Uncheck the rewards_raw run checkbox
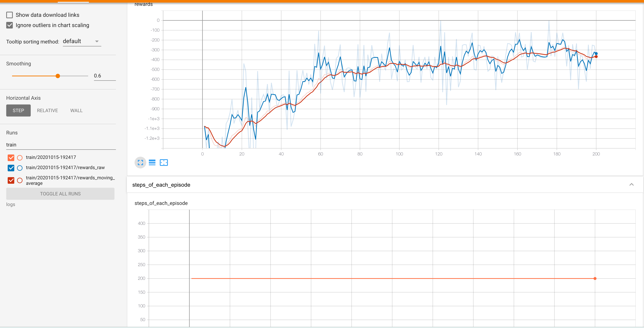Viewport: 644px width, 328px height. 11,168
